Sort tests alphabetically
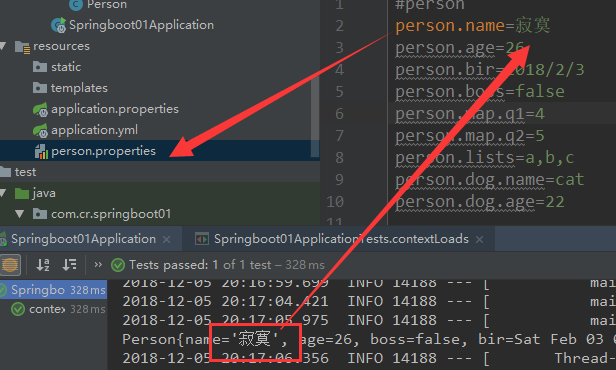The image size is (616, 370). 43,265
